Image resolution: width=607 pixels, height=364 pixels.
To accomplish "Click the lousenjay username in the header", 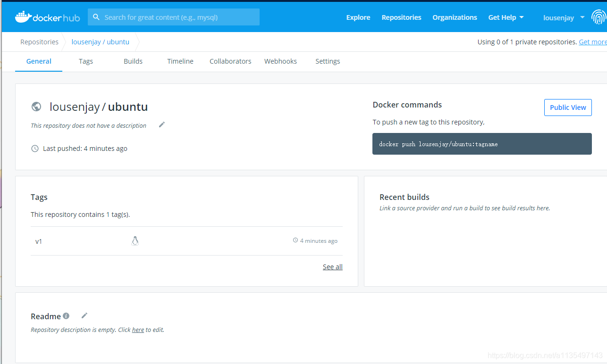I will [x=558, y=18].
